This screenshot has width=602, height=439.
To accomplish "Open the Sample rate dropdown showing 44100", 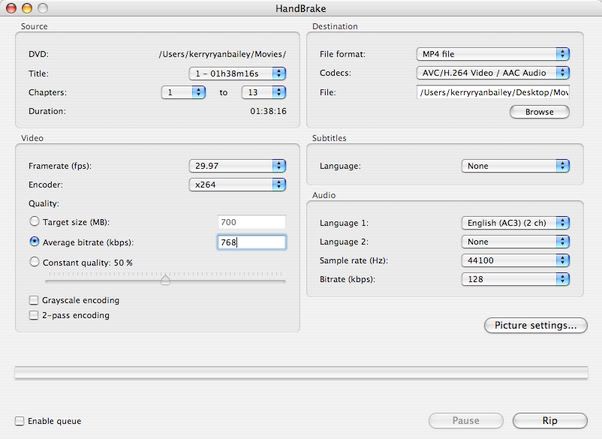I will (515, 260).
